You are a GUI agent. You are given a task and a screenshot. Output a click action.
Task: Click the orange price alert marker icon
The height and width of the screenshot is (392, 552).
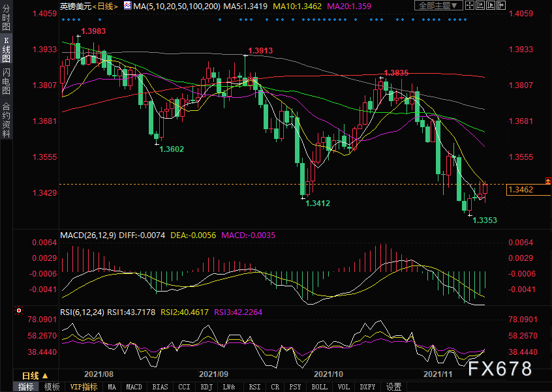(x=548, y=181)
